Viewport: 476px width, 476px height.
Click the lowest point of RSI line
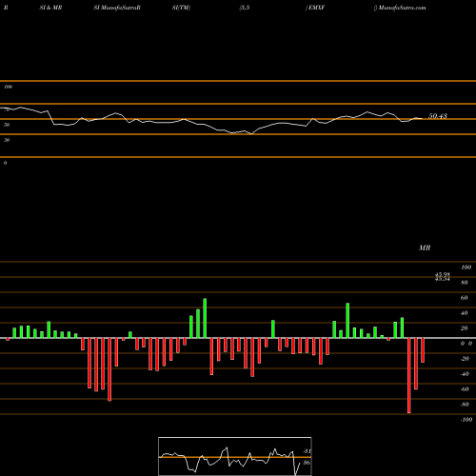(x=251, y=134)
